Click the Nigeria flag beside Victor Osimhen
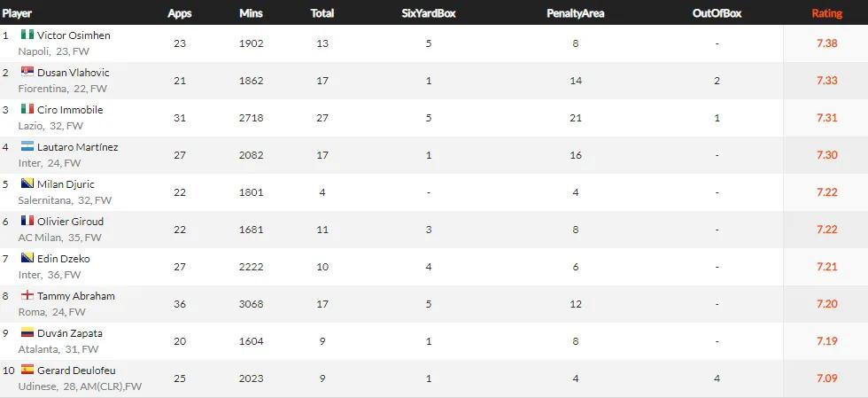Viewport: 868px width, 398px height. click(27, 35)
